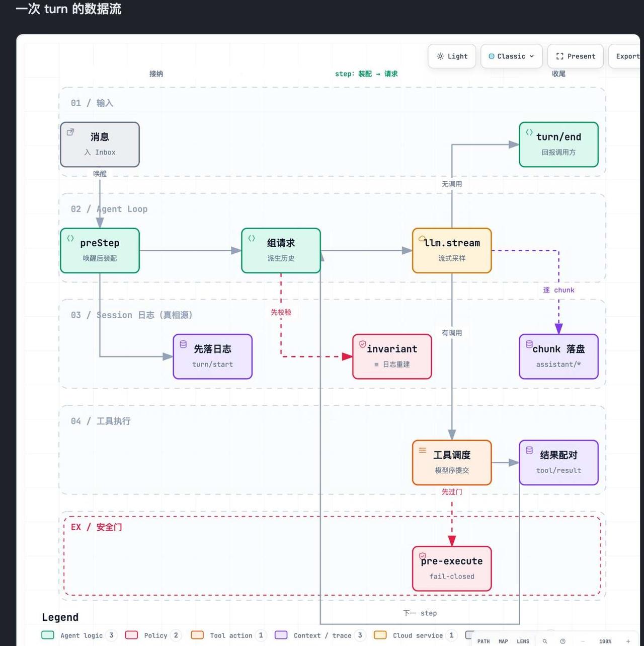Switch to MAP view mode
This screenshot has height=646, width=644.
tap(503, 641)
